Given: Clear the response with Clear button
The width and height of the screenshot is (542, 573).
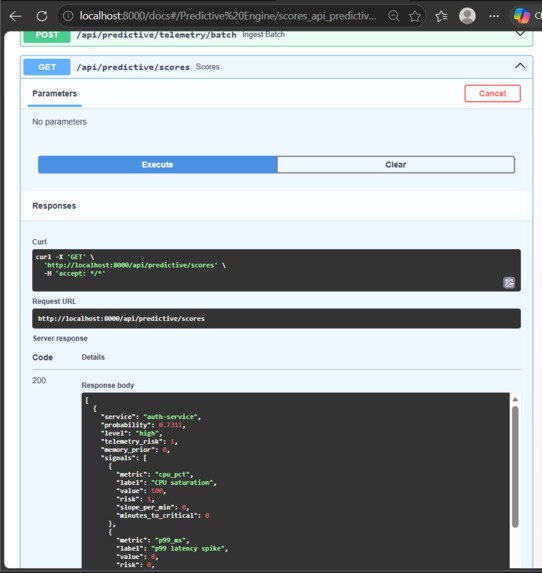Looking at the screenshot, I should [396, 164].
